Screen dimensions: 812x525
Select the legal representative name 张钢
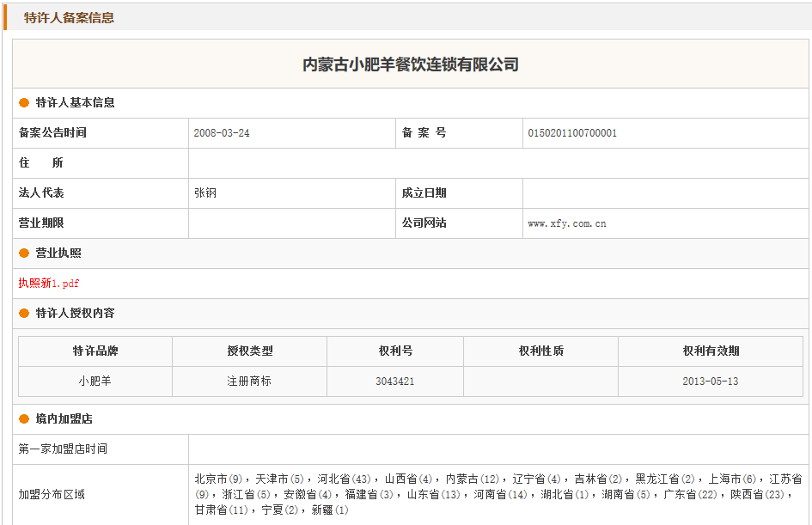(x=205, y=193)
